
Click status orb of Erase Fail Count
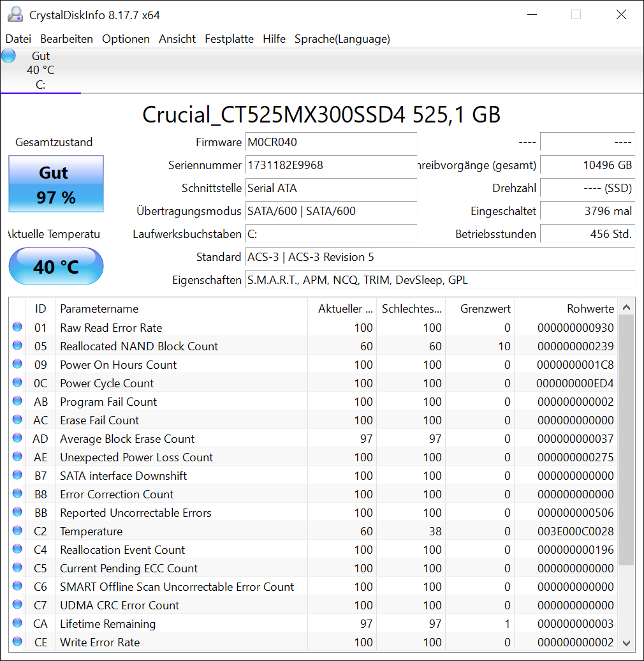click(17, 419)
